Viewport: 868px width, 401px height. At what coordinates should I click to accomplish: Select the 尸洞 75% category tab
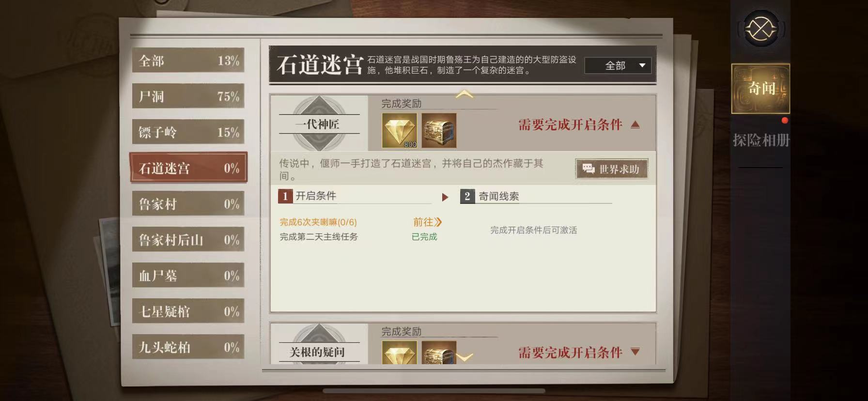point(188,96)
